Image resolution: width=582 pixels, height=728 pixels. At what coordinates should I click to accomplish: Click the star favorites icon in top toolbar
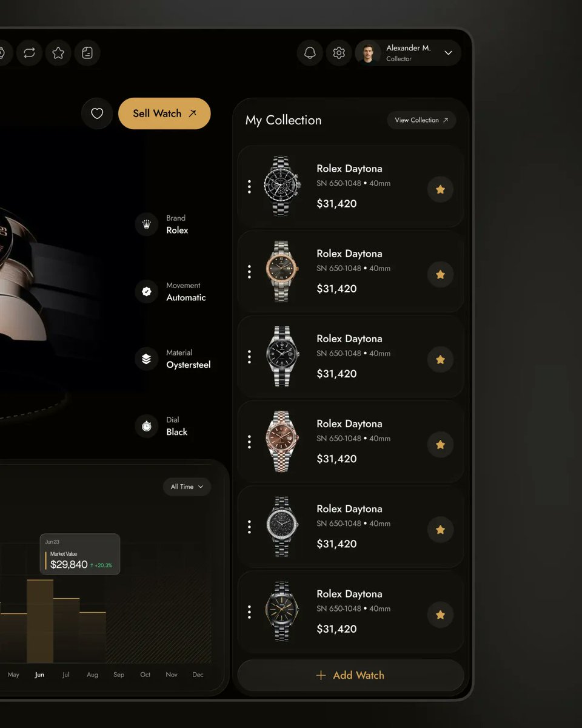click(x=58, y=53)
